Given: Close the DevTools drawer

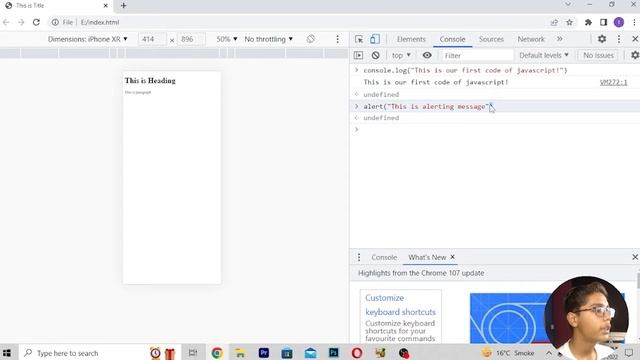Looking at the screenshot, I should [x=635, y=257].
